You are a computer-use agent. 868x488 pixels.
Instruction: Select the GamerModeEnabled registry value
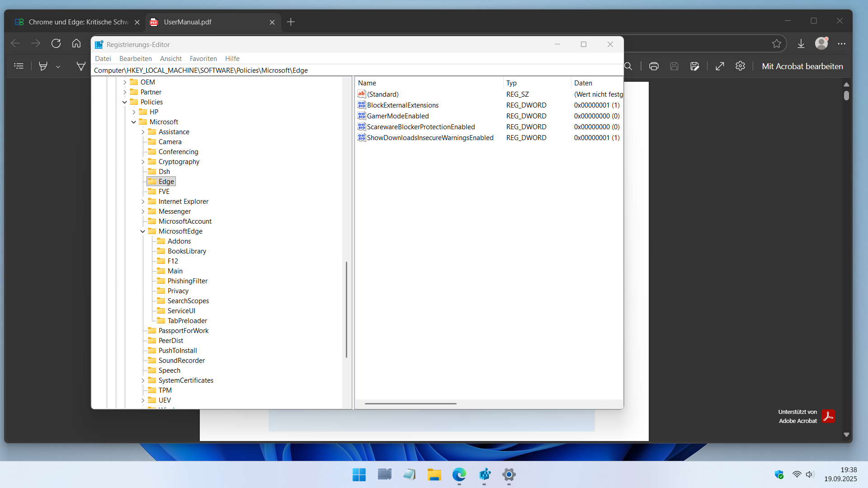point(398,116)
